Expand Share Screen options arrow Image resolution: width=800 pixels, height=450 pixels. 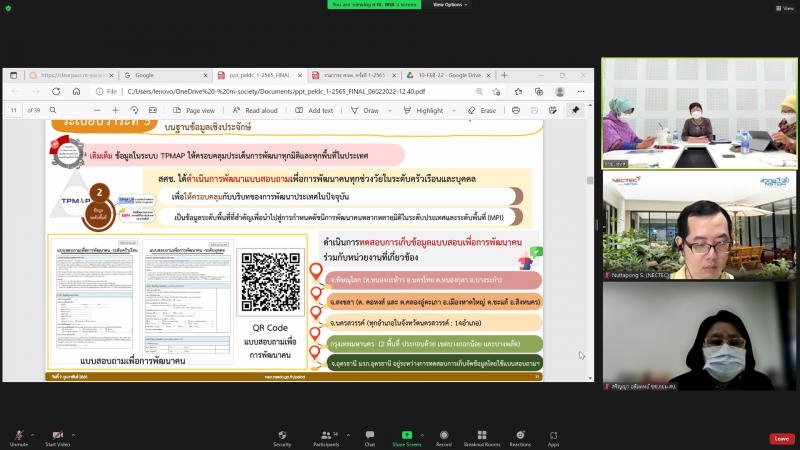(422, 435)
